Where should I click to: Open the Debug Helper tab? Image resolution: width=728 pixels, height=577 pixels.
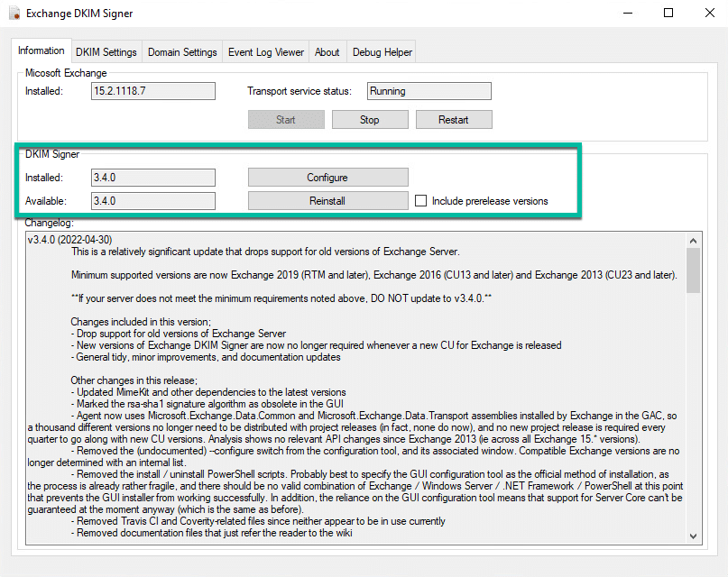tap(382, 52)
